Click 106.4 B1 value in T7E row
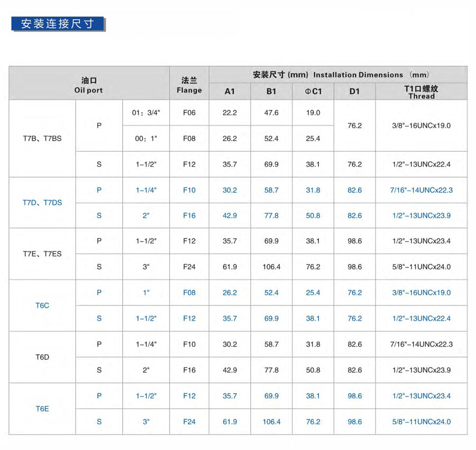 point(271,267)
